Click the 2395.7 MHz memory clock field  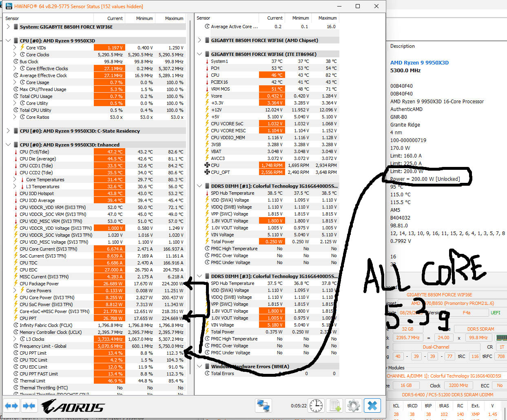click(x=408, y=338)
